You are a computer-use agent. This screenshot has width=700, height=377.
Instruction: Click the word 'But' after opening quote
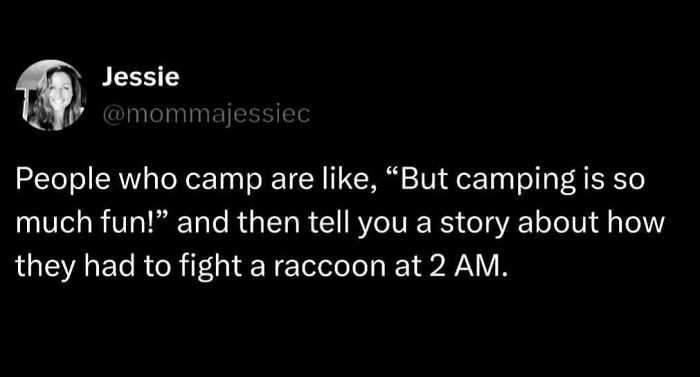425,179
